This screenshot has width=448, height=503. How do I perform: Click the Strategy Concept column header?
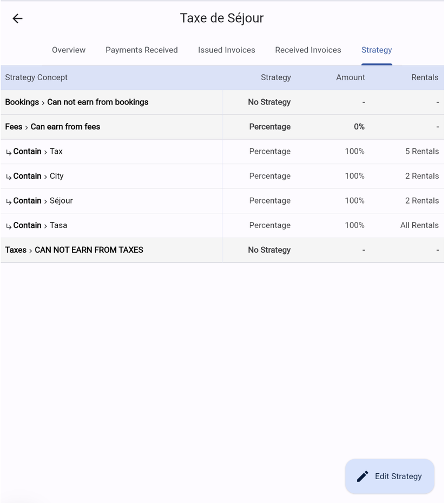coord(36,77)
